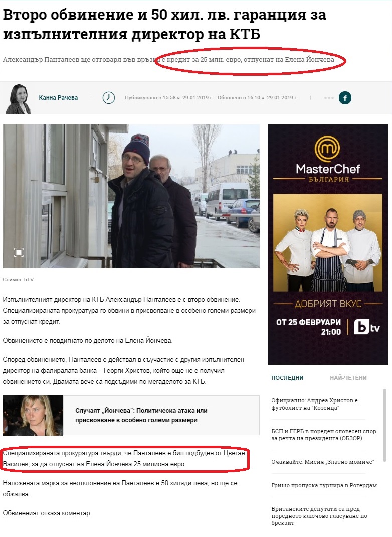
Task: Click the Facebook share icon
Action: click(345, 98)
